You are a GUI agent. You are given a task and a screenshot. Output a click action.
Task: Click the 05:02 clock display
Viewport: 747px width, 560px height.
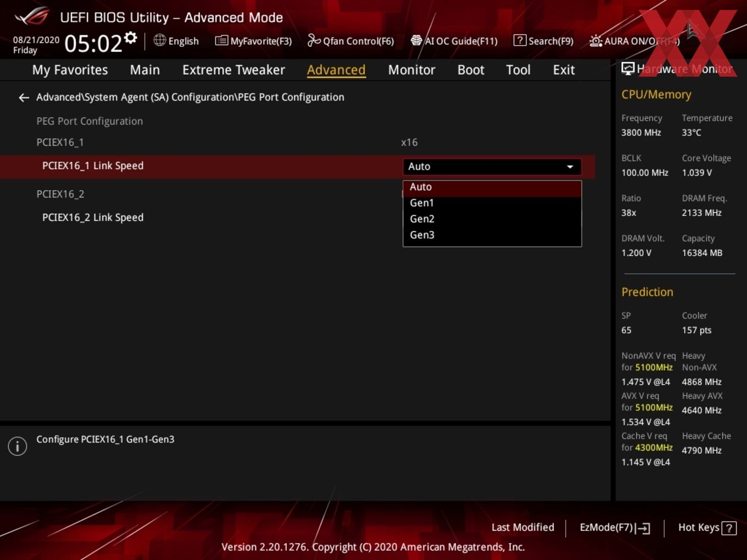(93, 43)
